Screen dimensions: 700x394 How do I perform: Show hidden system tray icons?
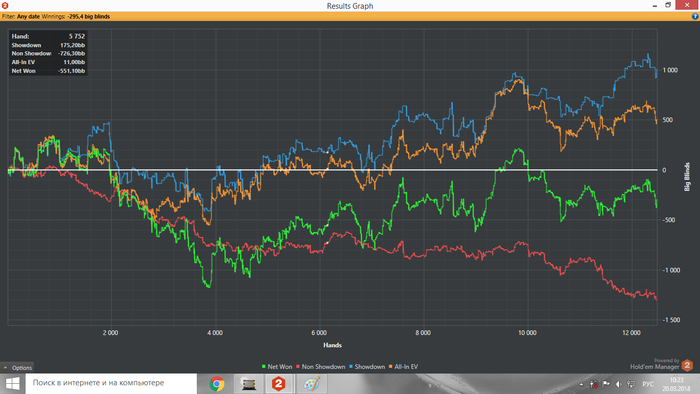[581, 384]
